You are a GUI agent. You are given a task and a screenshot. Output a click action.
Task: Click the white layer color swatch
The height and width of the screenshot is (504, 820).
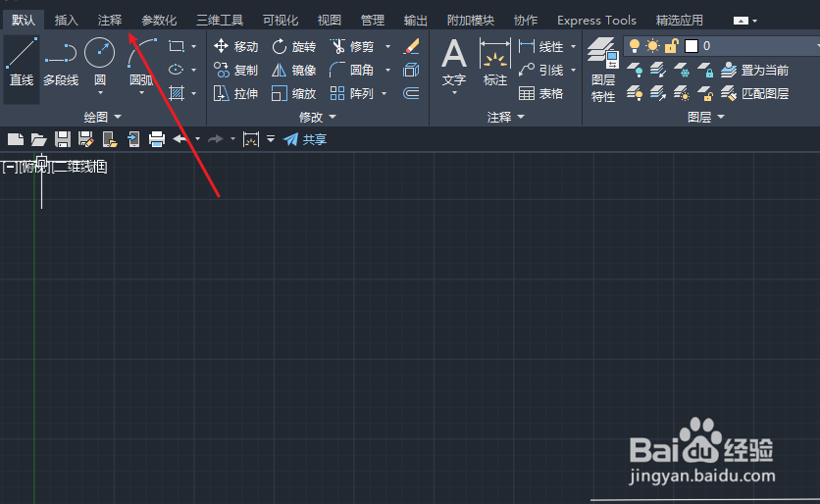point(692,46)
